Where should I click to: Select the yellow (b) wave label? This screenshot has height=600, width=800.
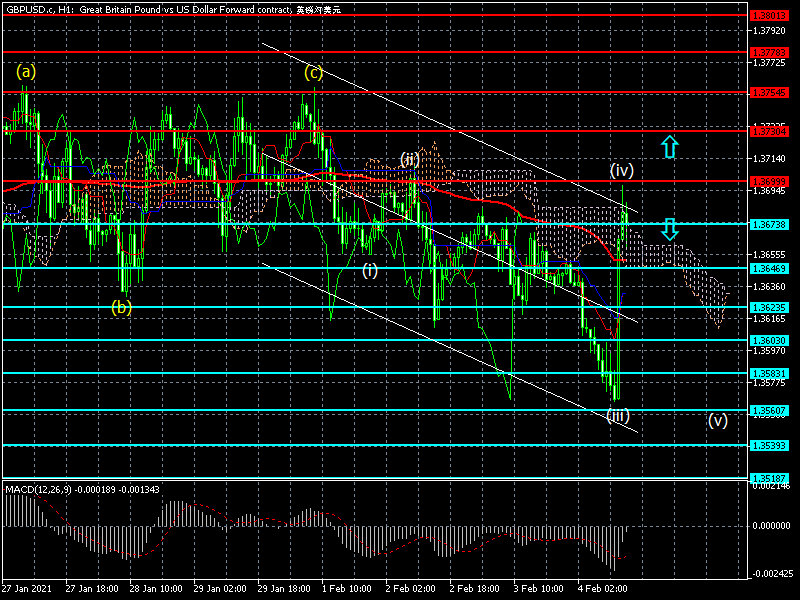coord(121,307)
